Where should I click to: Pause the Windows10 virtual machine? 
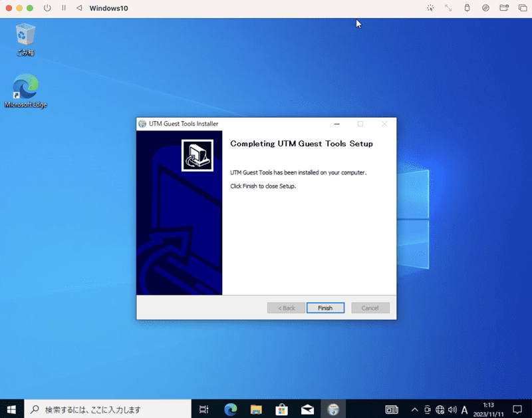tap(64, 8)
